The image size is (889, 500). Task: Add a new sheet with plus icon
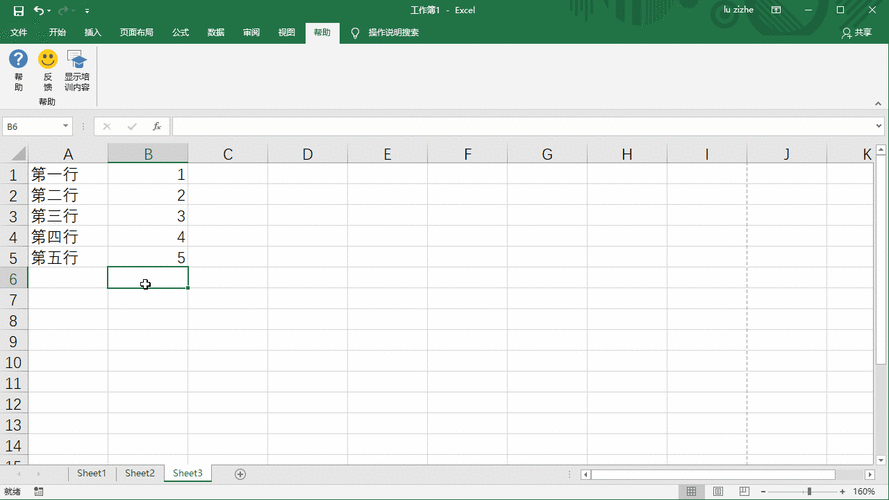tap(240, 474)
